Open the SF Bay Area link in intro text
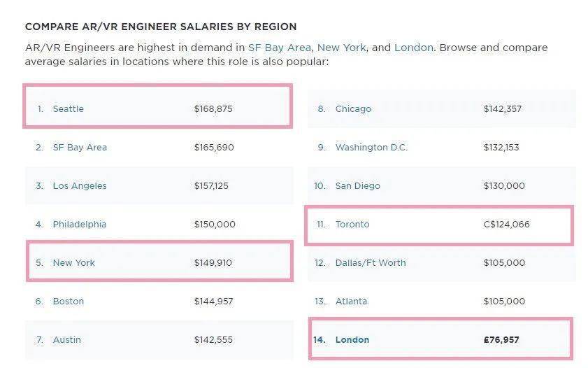 280,48
